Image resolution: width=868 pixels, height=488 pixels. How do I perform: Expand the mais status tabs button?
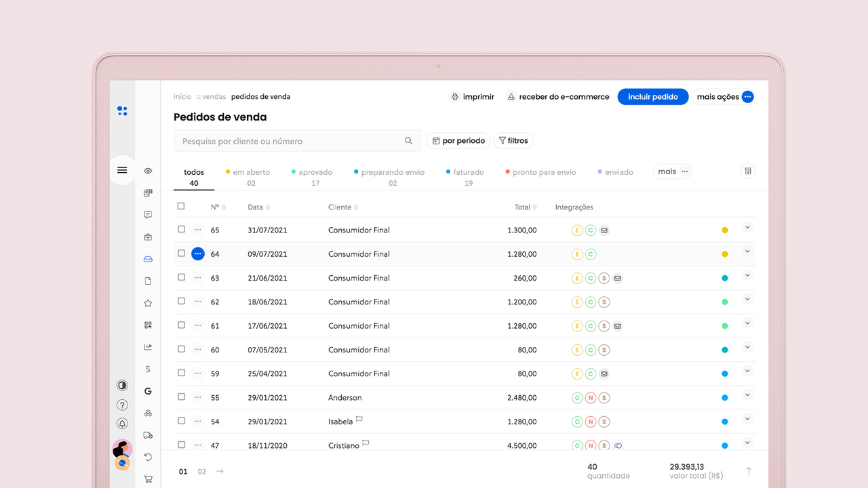(672, 171)
